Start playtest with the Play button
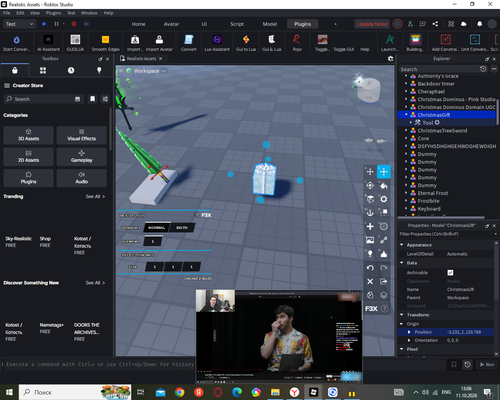The image size is (500, 400). (44, 24)
